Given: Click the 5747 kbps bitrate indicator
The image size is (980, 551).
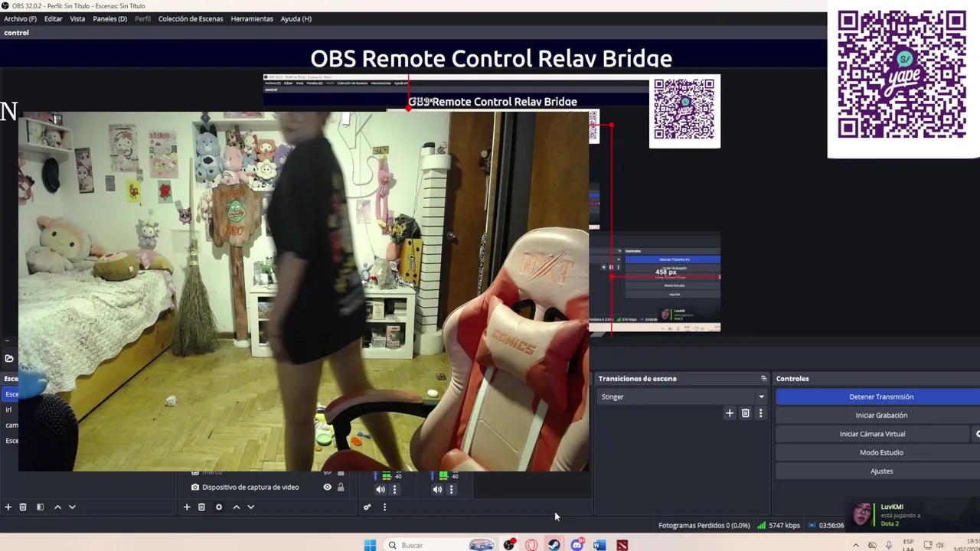Looking at the screenshot, I should pyautogui.click(x=779, y=525).
